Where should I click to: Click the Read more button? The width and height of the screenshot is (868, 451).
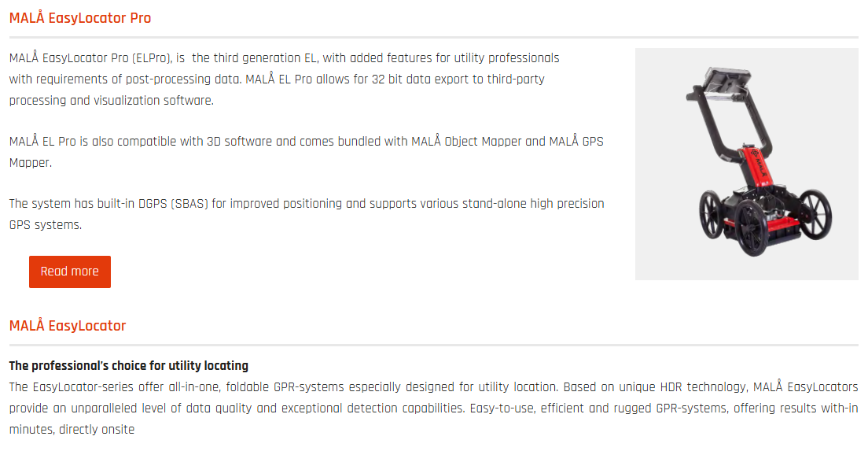[x=70, y=272]
